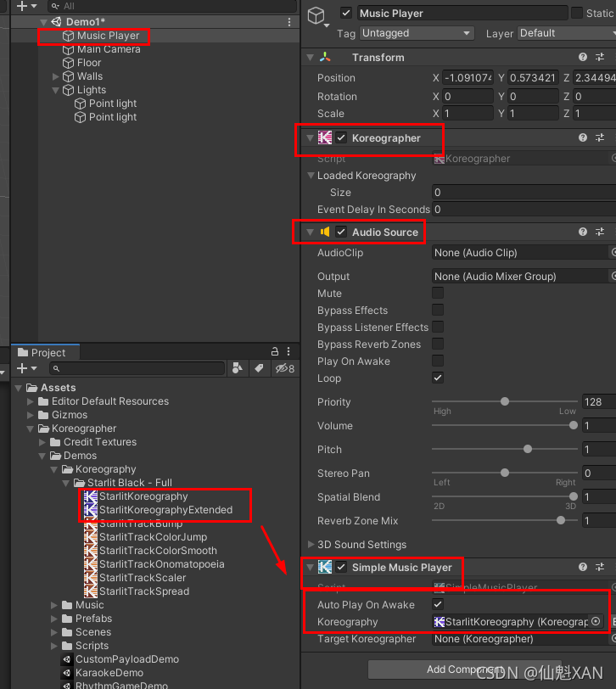Click the Add Component button

click(x=464, y=669)
